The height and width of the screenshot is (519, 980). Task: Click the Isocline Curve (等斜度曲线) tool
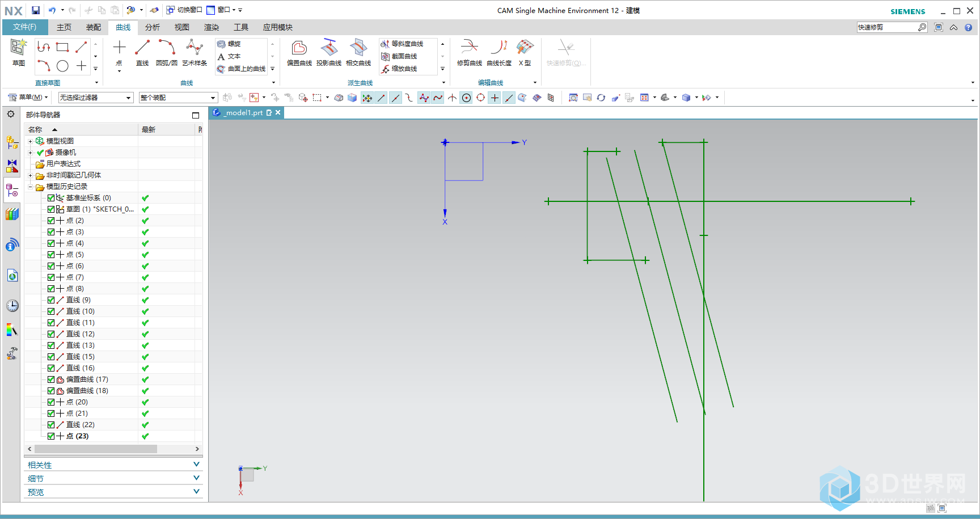click(402, 44)
